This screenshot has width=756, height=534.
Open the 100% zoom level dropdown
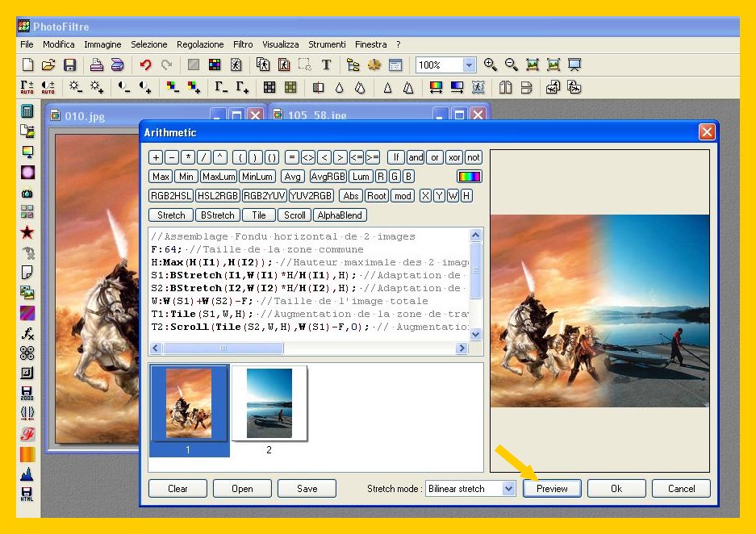click(469, 65)
